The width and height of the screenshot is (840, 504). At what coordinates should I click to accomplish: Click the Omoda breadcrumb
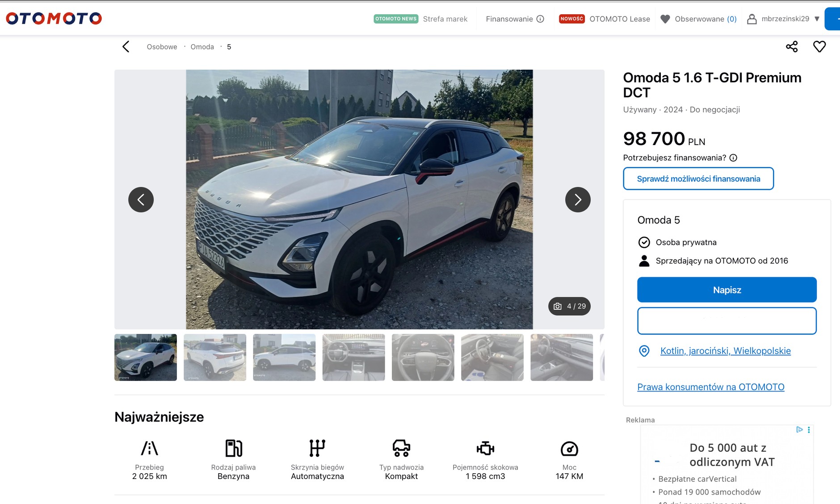[x=202, y=47]
